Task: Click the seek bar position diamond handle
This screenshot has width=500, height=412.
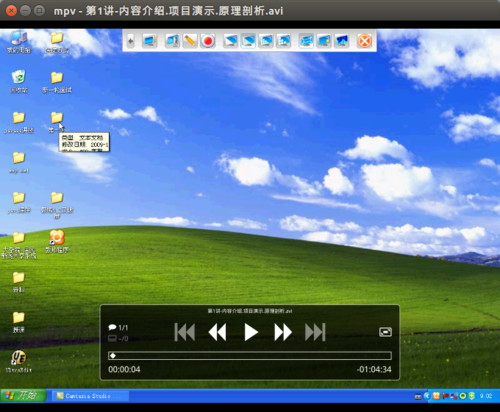Action: 113,356
